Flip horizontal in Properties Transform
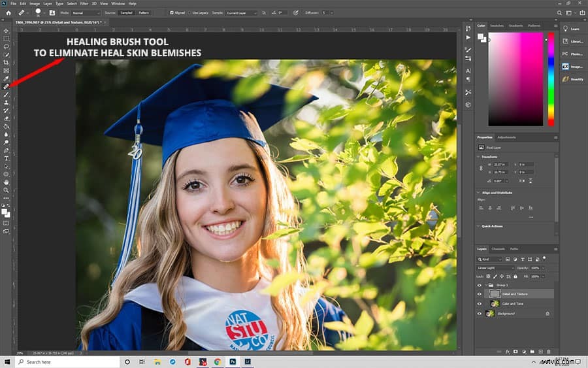Screen dimensions: 588x368 tap(522, 181)
